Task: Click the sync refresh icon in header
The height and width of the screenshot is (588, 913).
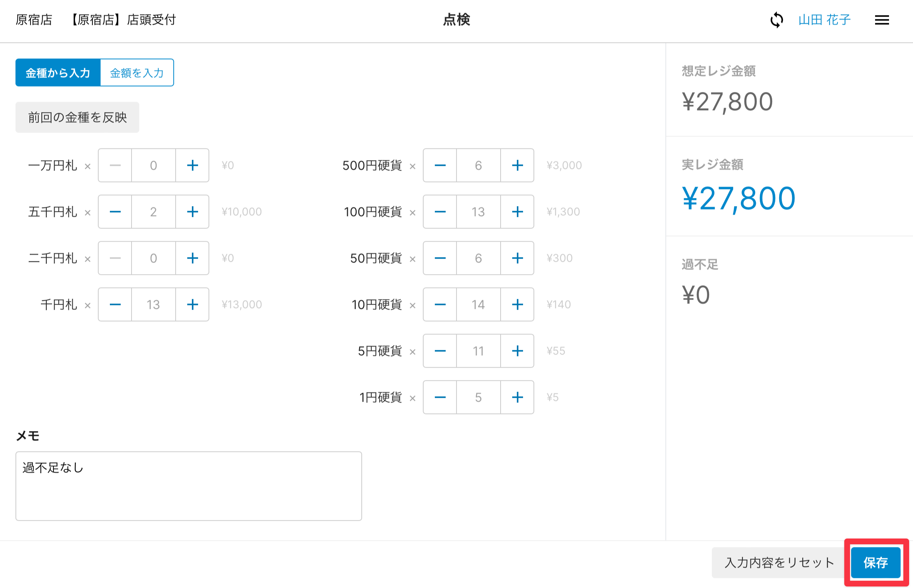Action: (776, 20)
